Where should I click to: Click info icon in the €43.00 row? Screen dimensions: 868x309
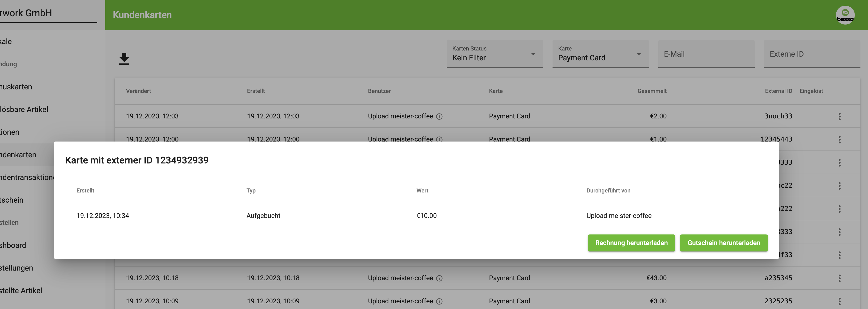click(x=439, y=278)
